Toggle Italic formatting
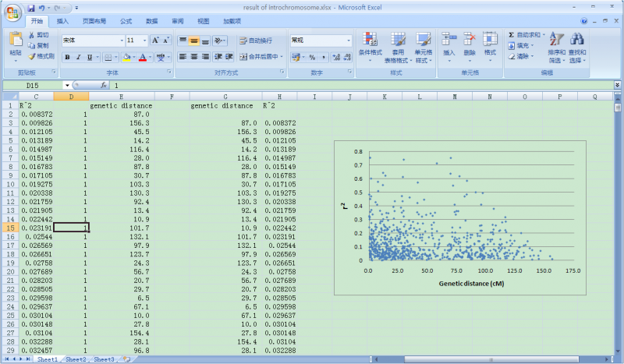The image size is (624, 364). (x=78, y=57)
